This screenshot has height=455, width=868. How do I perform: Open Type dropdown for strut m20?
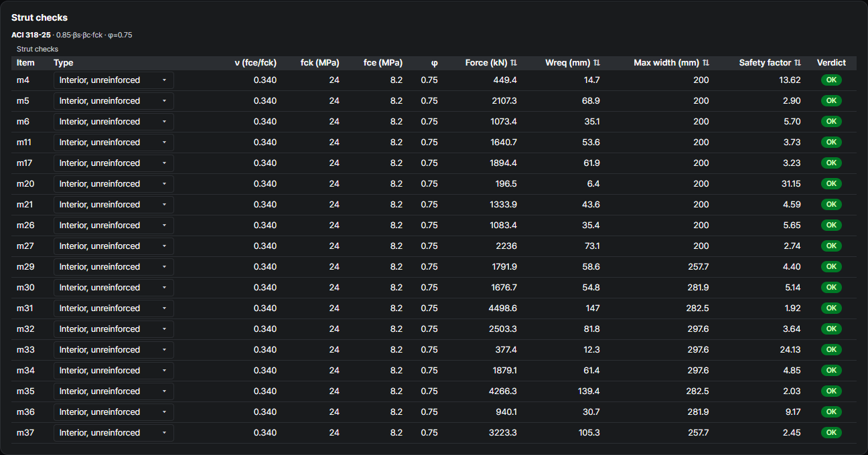114,184
